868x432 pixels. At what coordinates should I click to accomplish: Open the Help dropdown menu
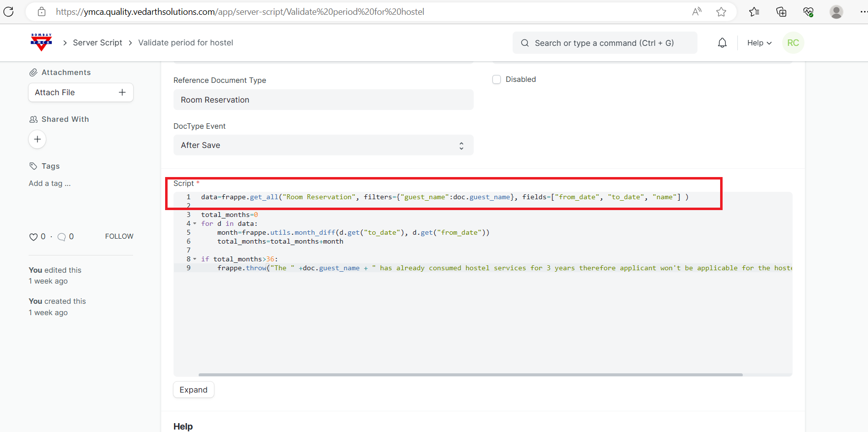tap(759, 43)
